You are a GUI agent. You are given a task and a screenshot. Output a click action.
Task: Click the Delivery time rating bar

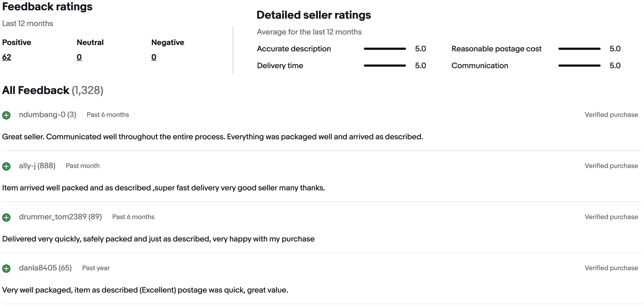point(385,66)
